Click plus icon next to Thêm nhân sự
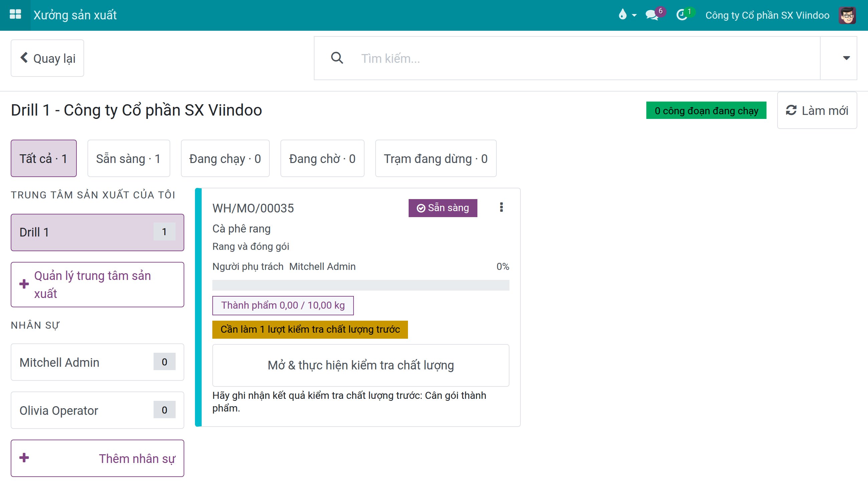Screen dimensions: 868x481 (24, 458)
